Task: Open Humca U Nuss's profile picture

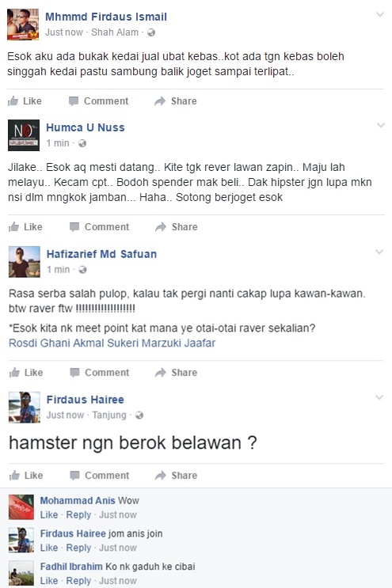Action: [x=24, y=135]
